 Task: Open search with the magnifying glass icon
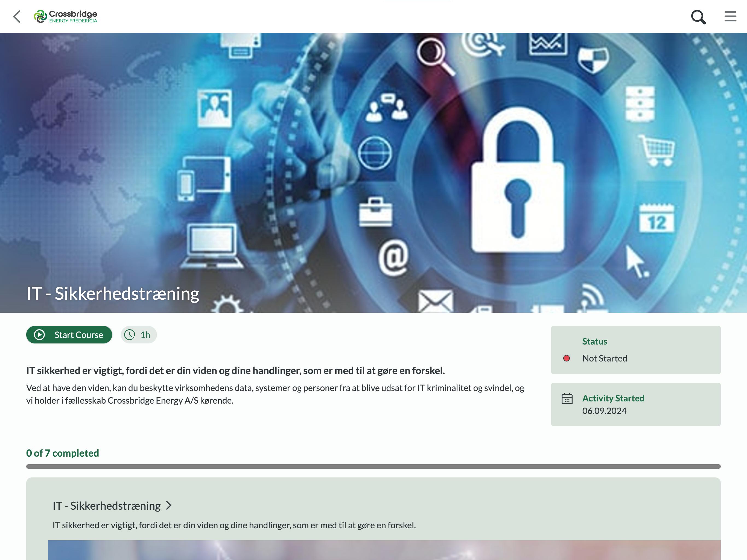point(698,17)
